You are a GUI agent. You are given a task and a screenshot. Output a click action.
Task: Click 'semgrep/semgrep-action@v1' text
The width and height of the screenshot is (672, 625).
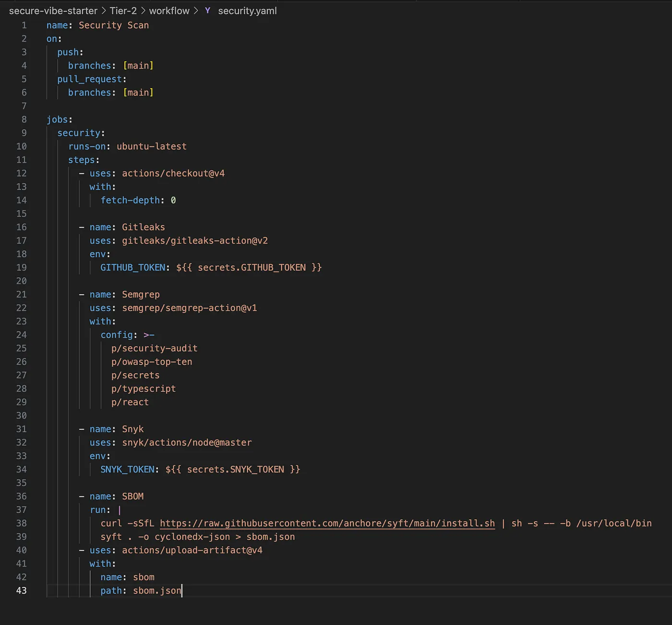pyautogui.click(x=190, y=308)
